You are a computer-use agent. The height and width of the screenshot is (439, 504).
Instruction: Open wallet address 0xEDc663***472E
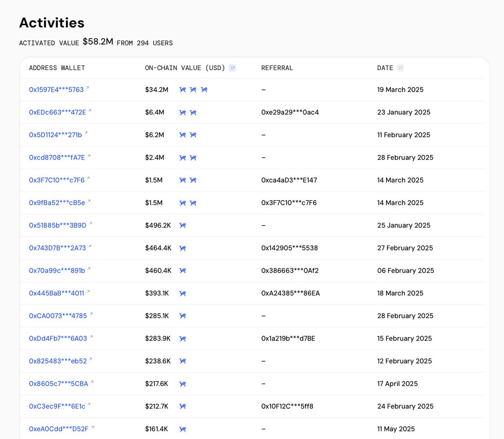click(x=58, y=112)
